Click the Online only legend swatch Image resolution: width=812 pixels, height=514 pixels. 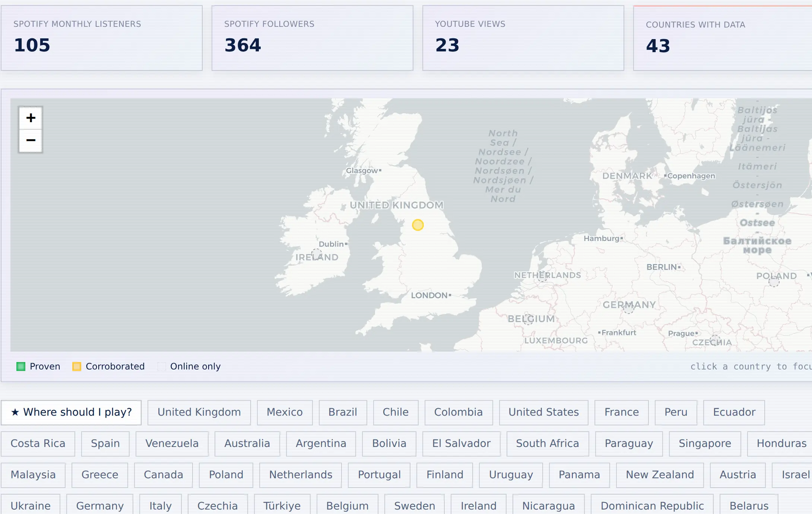point(161,367)
